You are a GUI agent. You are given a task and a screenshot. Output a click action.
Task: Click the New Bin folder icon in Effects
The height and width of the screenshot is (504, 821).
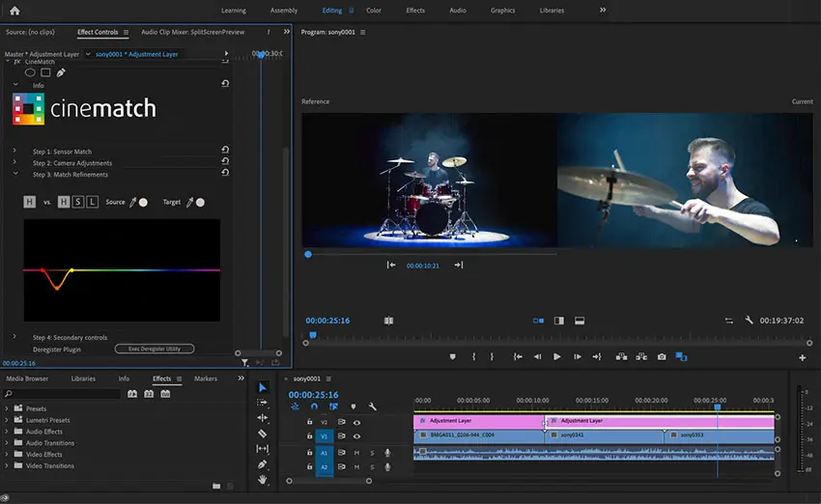[216, 487]
